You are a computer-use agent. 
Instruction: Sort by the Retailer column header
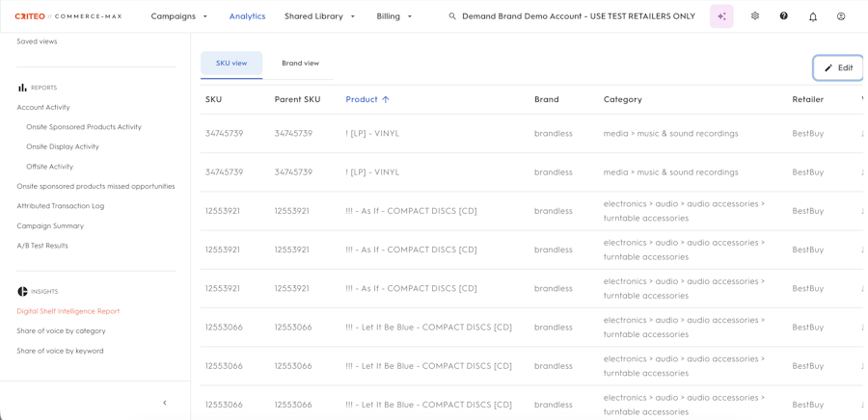807,99
